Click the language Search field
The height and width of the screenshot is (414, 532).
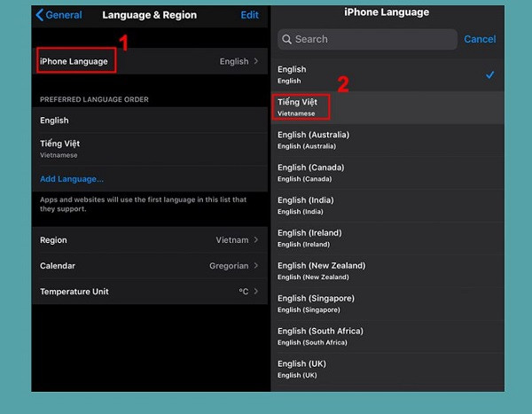pos(367,39)
